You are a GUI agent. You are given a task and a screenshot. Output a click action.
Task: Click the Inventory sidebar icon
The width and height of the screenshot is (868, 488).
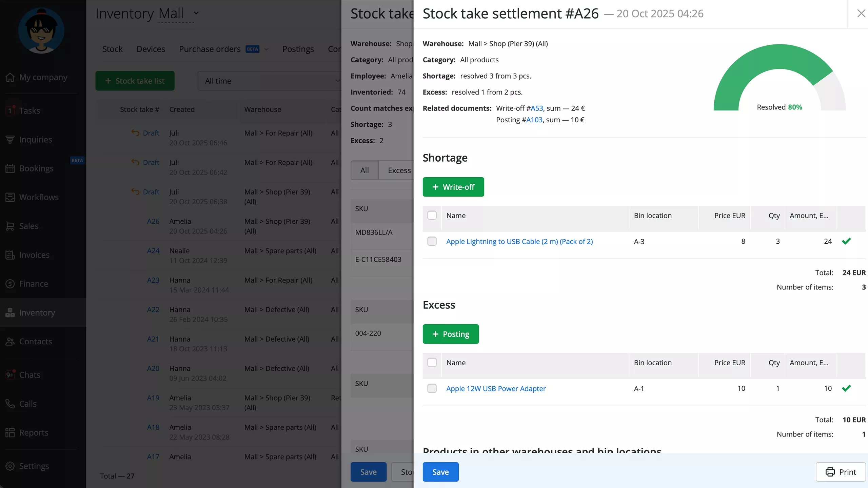[x=10, y=312]
